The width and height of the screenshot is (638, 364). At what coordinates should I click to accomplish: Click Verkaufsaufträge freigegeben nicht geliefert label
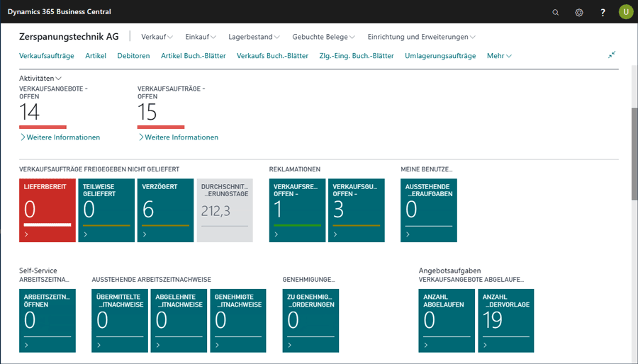click(x=99, y=169)
